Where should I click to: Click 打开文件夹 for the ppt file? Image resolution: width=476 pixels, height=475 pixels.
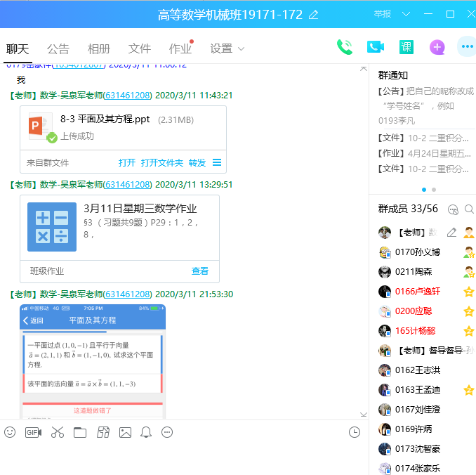pyautogui.click(x=161, y=162)
